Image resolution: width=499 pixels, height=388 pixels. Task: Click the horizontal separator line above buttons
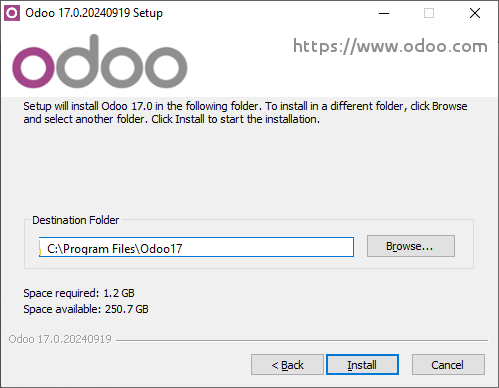302,341
